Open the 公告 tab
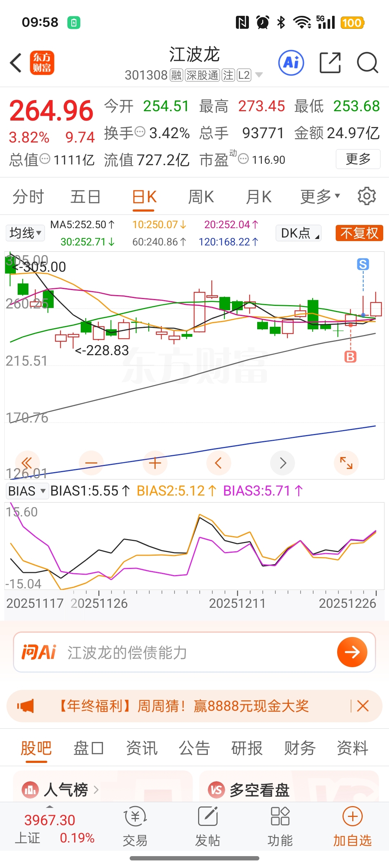The image size is (389, 868). (194, 748)
